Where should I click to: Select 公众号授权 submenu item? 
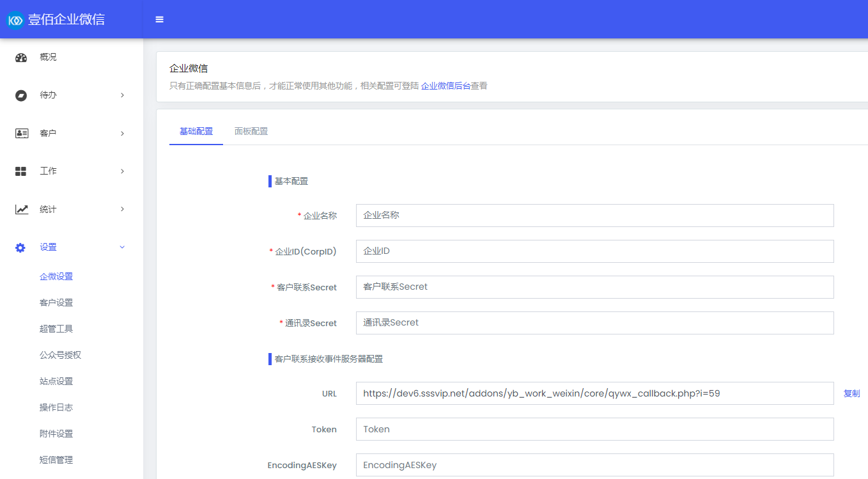pyautogui.click(x=60, y=355)
